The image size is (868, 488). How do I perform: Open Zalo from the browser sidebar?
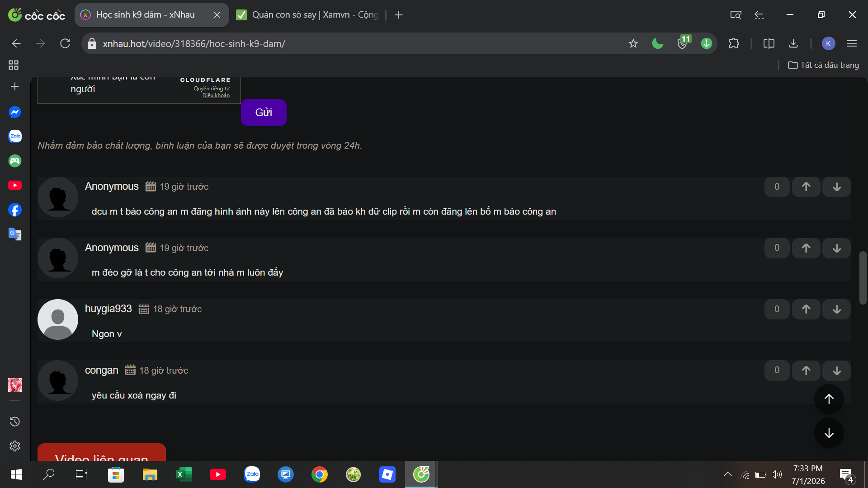point(15,136)
